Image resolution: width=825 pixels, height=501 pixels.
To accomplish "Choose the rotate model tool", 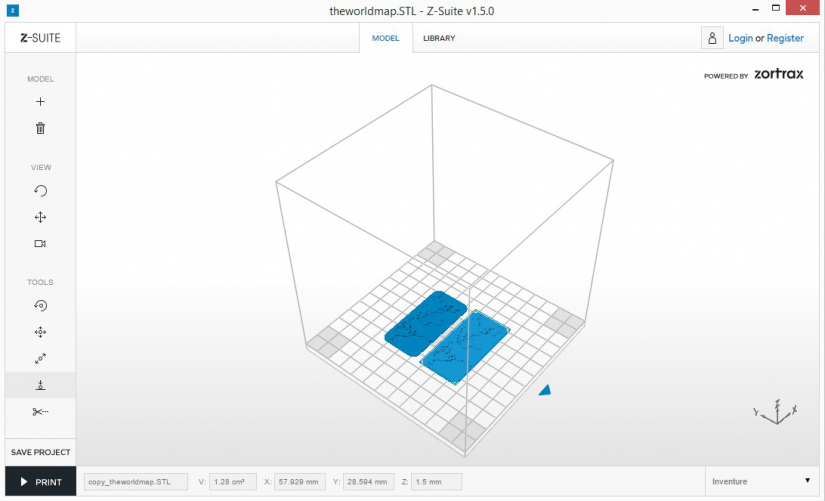I will pyautogui.click(x=40, y=306).
